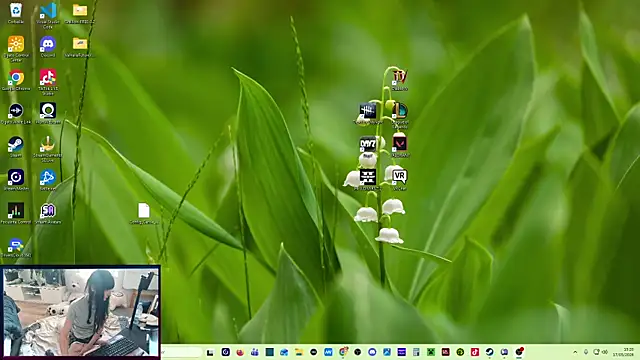Image resolution: width=640 pixels, height=360 pixels.
Task: Open the top folder icon on desktop
Action: pos(80,10)
